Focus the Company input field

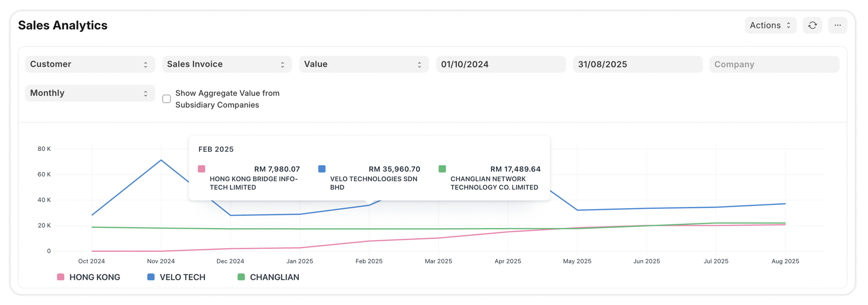[774, 64]
